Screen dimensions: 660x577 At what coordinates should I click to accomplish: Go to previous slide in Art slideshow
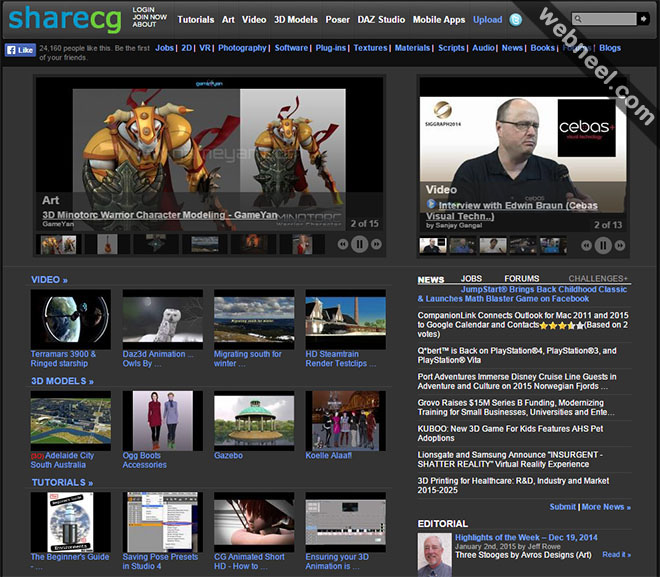click(343, 244)
